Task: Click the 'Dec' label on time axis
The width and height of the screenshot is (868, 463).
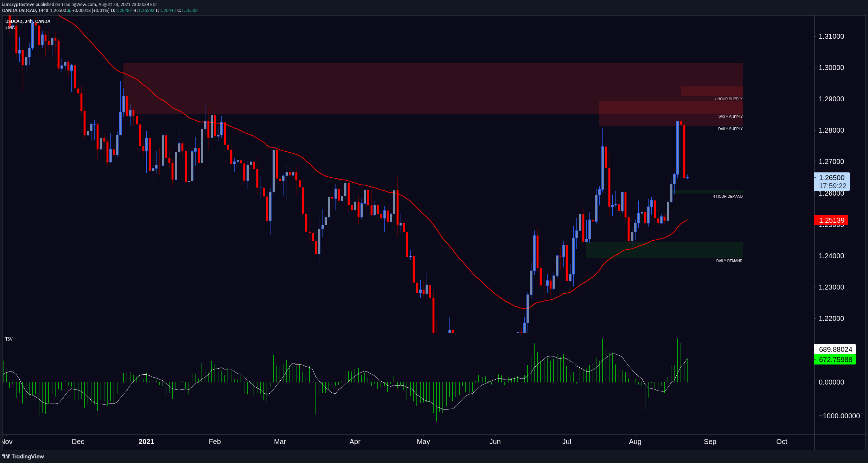Action: click(78, 442)
